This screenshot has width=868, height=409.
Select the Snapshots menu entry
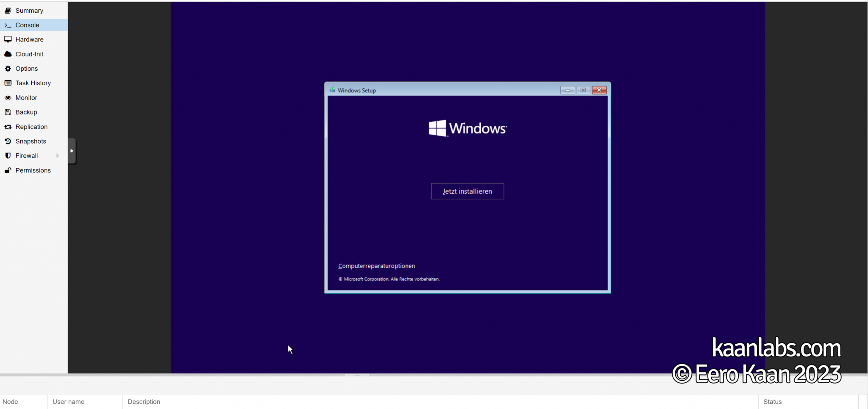(34, 141)
